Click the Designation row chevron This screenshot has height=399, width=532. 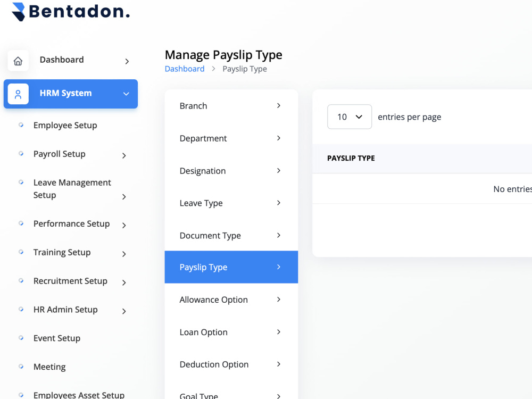[279, 170]
